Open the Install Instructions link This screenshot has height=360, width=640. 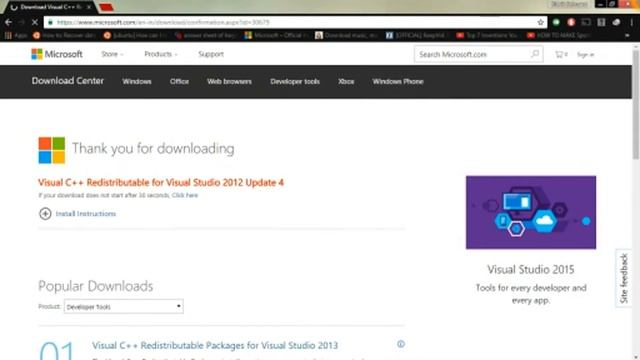pyautogui.click(x=86, y=214)
